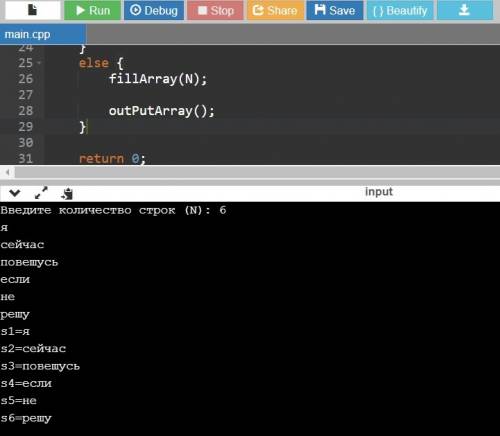Click the clear console icon
This screenshot has height=436, width=500.
[x=67, y=193]
